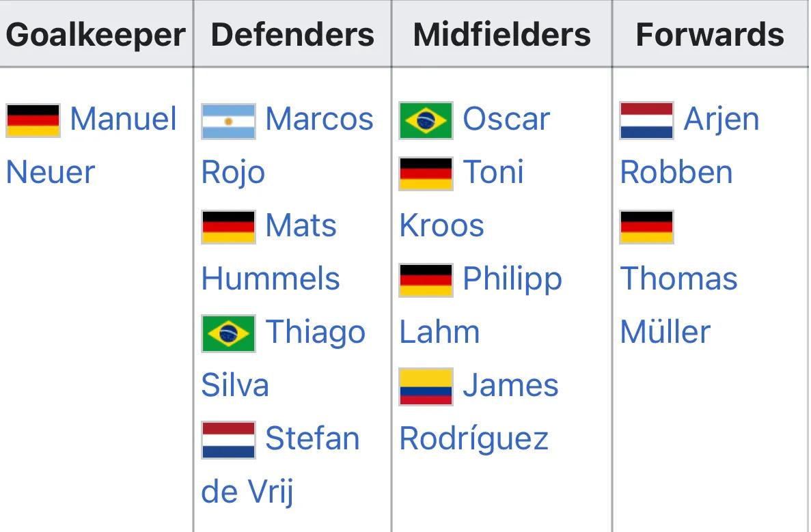
Task: Click the German flag above Thomas Müller
Action: 647,227
